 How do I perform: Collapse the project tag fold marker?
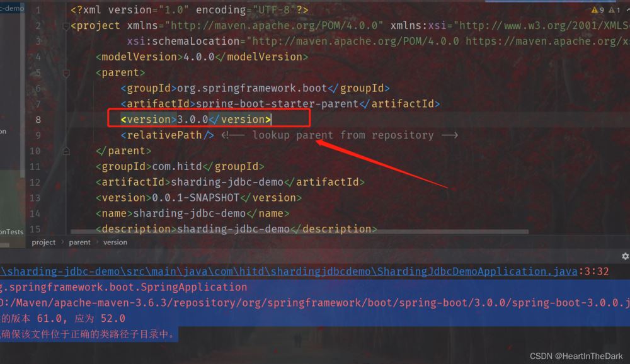66,26
